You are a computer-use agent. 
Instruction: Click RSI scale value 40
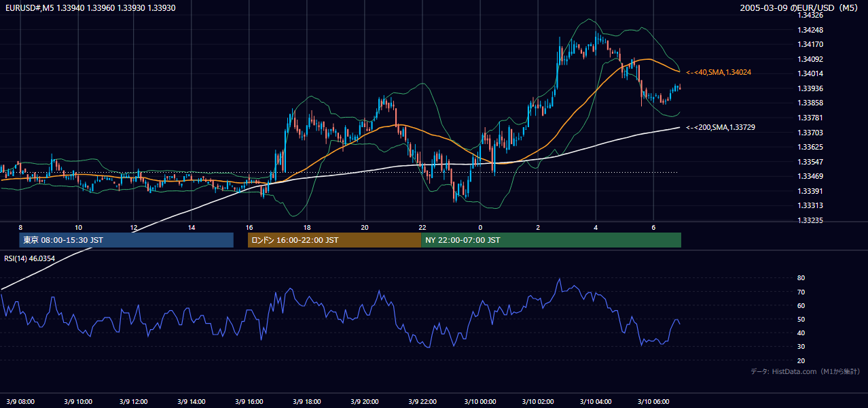tap(801, 333)
